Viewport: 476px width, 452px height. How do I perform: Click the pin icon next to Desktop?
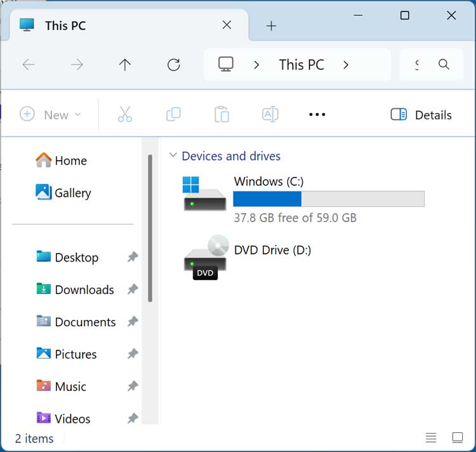[133, 257]
